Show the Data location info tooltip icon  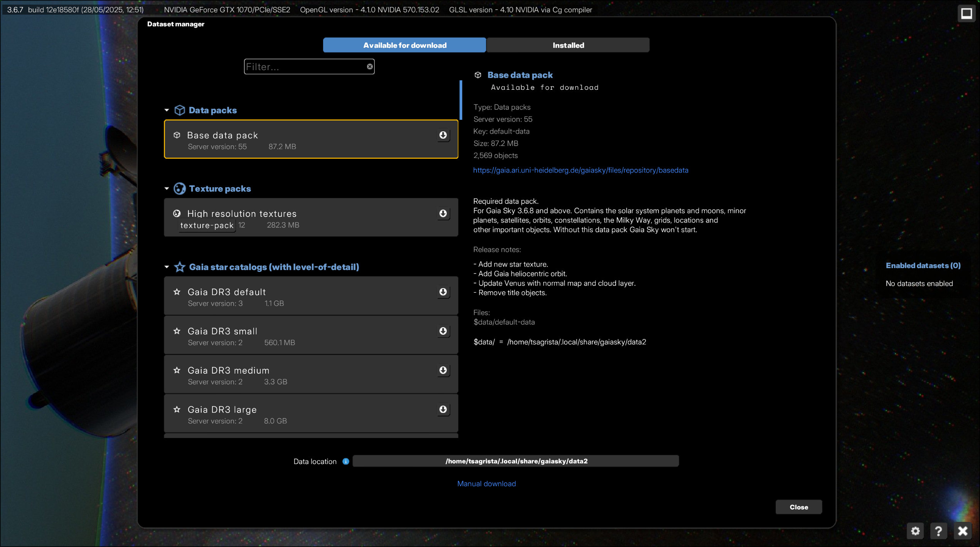346,461
